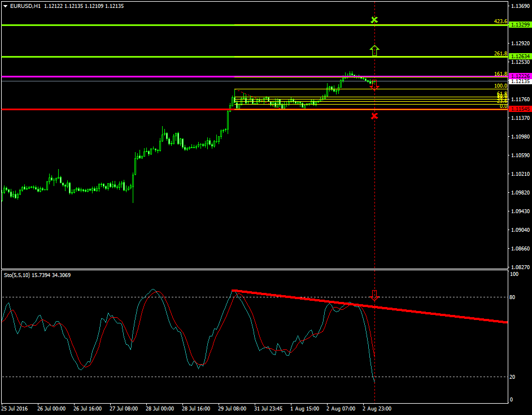Click the red down arrow near current price
Image resolution: width=532 pixels, height=415 pixels.
pyautogui.click(x=374, y=86)
